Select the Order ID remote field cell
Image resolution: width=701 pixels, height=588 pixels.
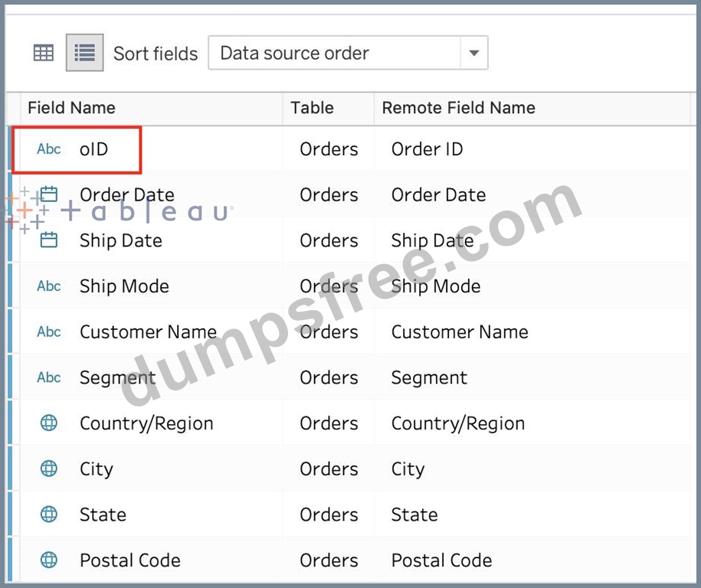tap(427, 149)
